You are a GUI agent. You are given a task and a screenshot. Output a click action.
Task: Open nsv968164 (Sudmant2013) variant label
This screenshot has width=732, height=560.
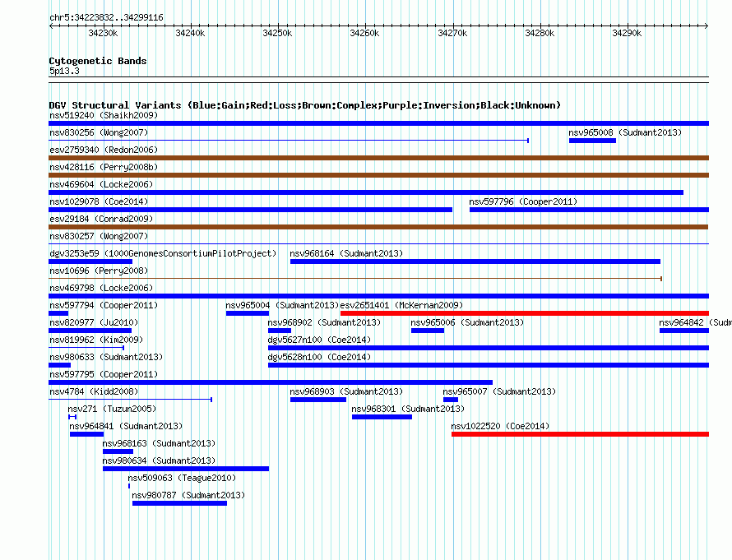pos(346,253)
